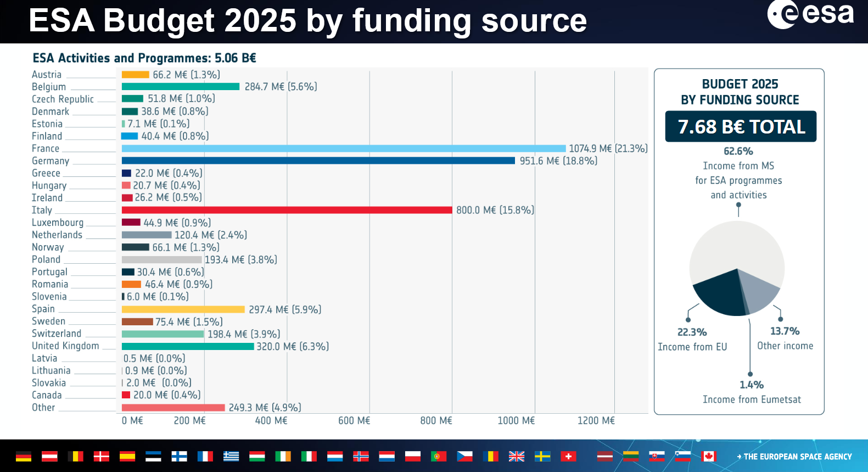
Task: Click the 'Czech Republic' row label
Action: coord(63,99)
